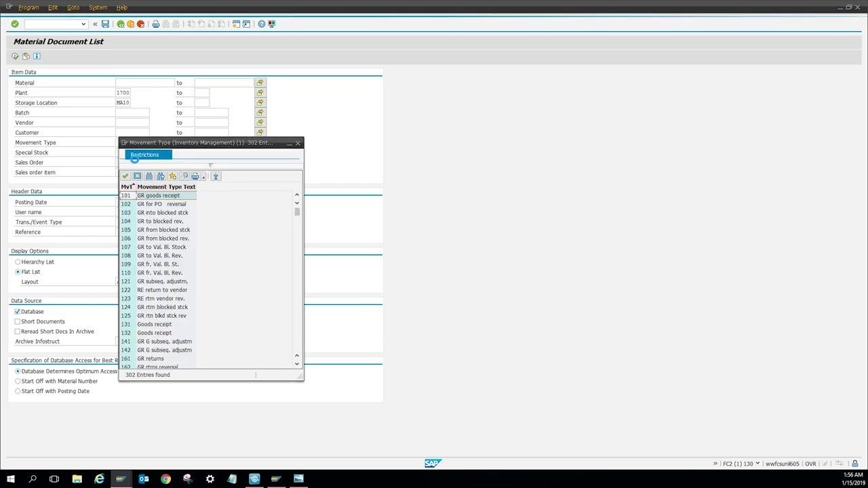This screenshot has height=488, width=868.
Task: Select the Hierarchy List radio button
Action: click(18, 262)
